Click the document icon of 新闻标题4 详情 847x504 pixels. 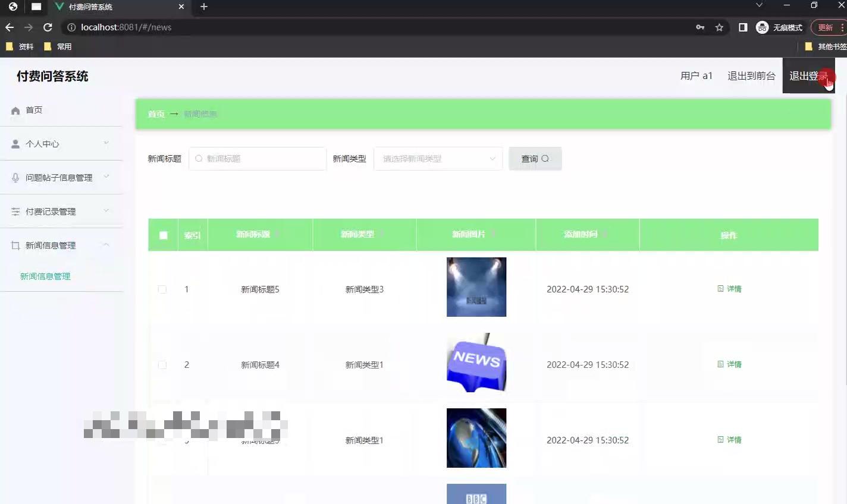(720, 364)
